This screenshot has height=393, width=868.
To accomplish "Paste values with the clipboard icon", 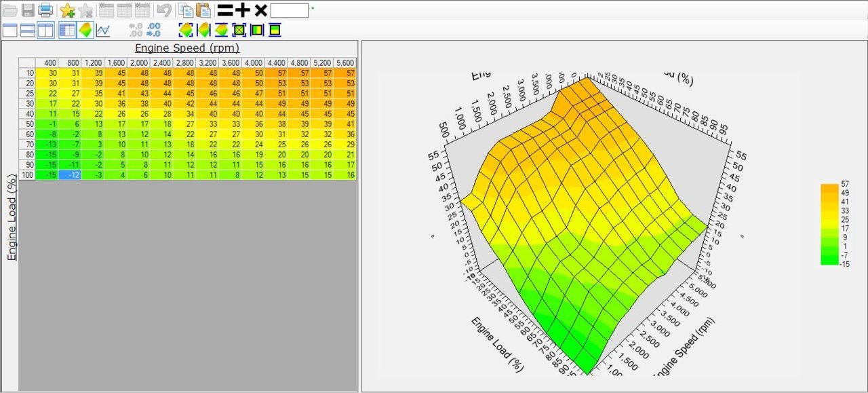I will 203,10.
